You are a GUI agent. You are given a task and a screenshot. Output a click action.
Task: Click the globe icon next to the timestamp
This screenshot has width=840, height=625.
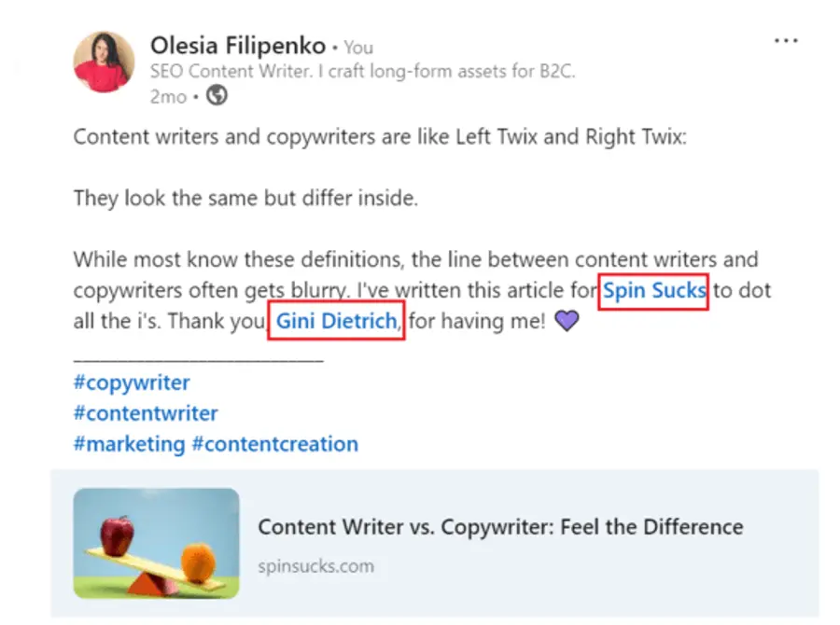(215, 95)
